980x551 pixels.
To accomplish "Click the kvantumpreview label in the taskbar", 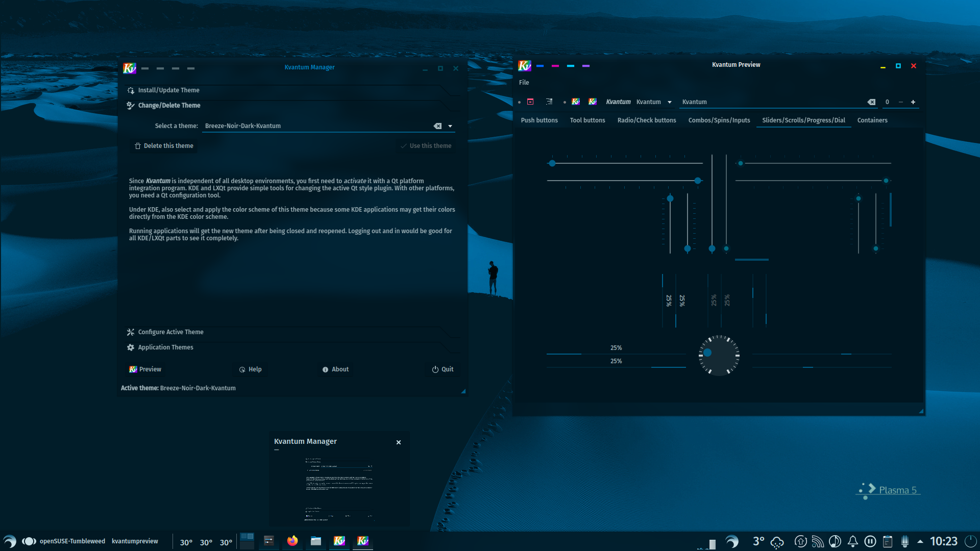I will pyautogui.click(x=135, y=541).
